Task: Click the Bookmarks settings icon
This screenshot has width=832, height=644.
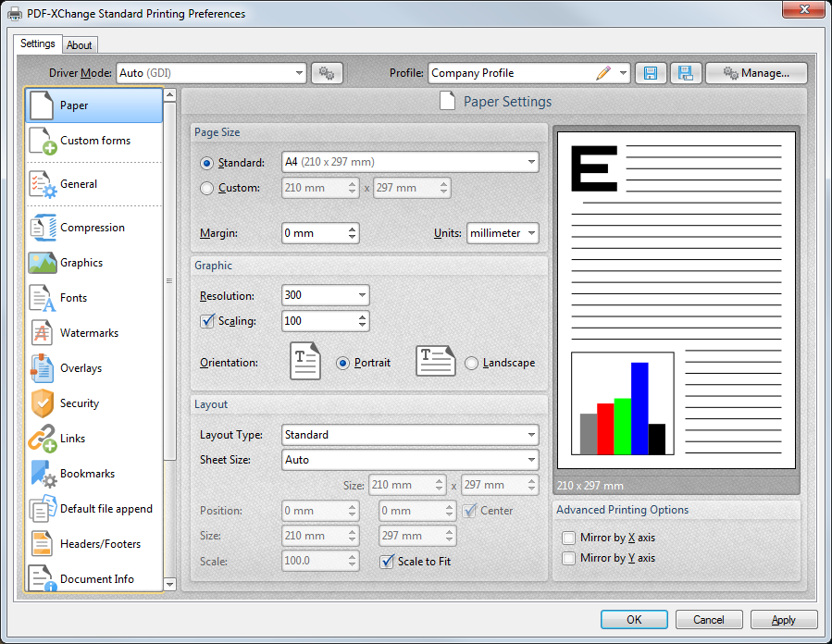Action: pos(41,474)
